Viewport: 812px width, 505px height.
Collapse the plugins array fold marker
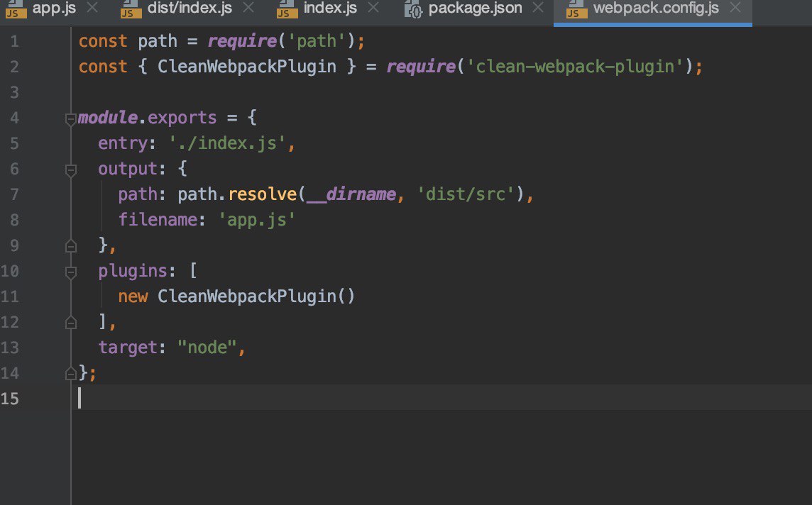pyautogui.click(x=71, y=272)
